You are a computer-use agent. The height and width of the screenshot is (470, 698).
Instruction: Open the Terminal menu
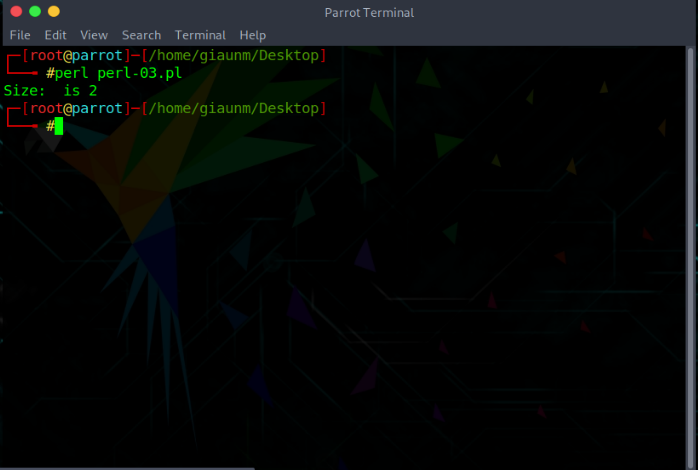coord(200,35)
